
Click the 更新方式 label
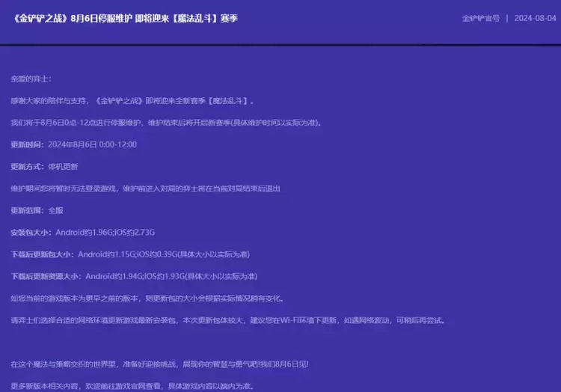click(28, 166)
